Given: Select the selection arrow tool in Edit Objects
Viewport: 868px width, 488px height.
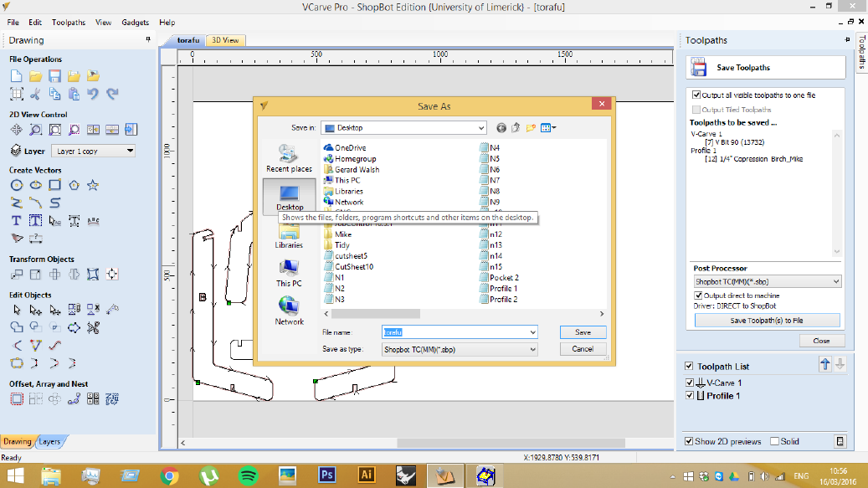Looking at the screenshot, I should (x=17, y=309).
